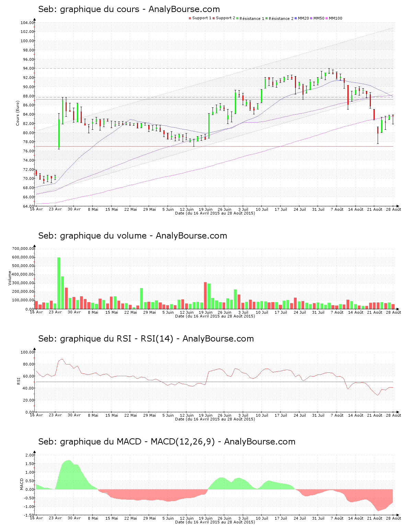Click the tallest green volume bar near 23 Avr
Screen dimensions: 412x532
coord(59,283)
